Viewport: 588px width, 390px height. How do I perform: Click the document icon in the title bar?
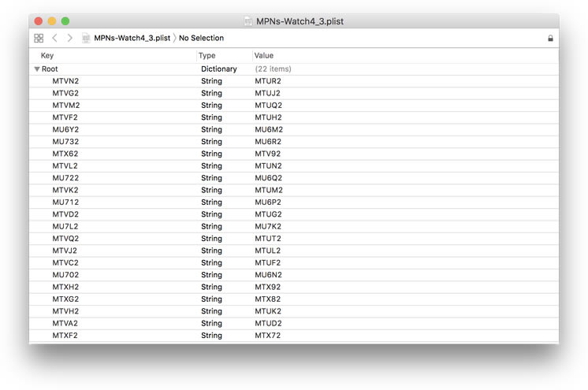click(248, 20)
